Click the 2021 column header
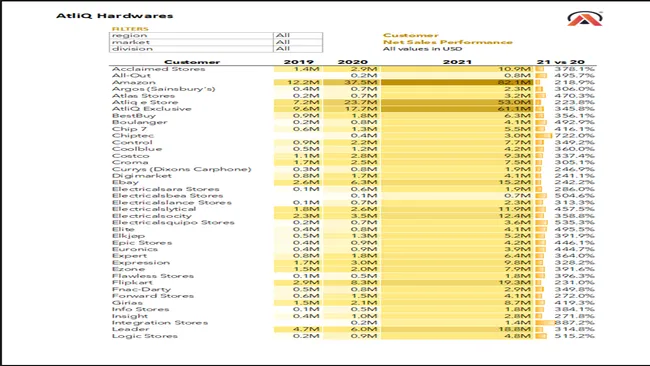Screen dimensions: 650x366 pos(457,62)
